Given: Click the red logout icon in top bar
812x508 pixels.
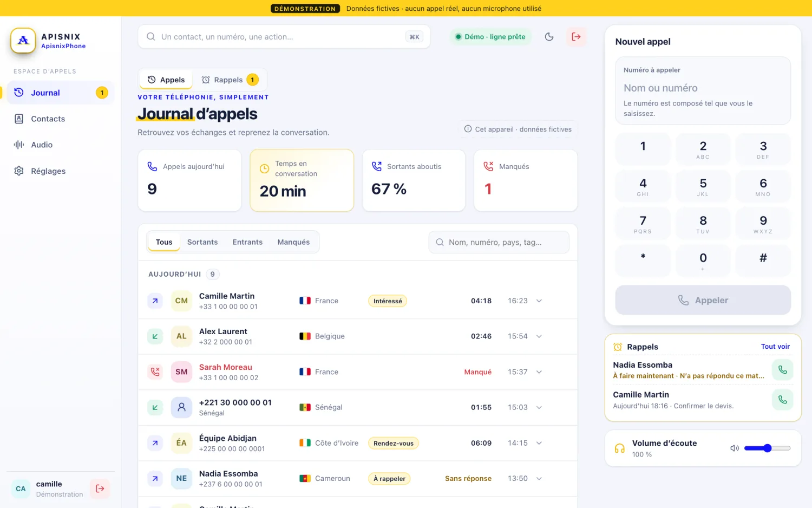Looking at the screenshot, I should pos(576,37).
